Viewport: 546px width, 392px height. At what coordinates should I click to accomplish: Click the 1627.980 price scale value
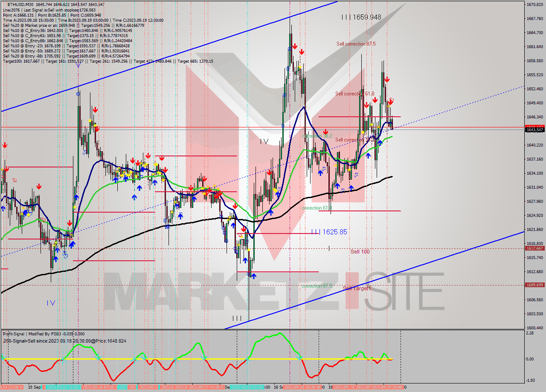(x=534, y=201)
